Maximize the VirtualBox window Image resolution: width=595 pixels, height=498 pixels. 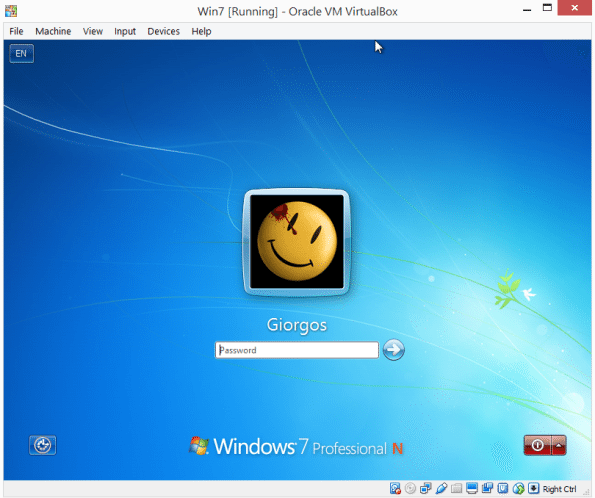tap(547, 8)
